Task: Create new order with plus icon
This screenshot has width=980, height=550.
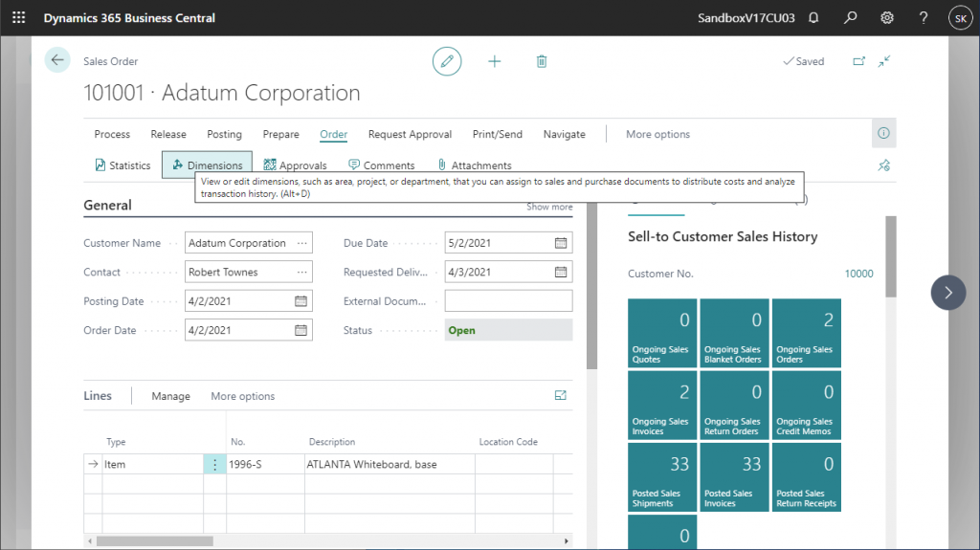Action: pos(495,61)
